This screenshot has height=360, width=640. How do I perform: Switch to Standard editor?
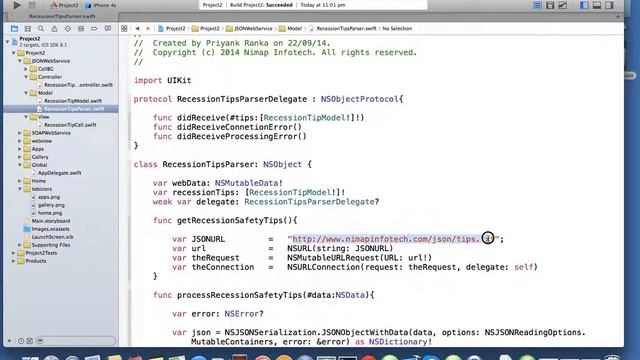pos(538,5)
